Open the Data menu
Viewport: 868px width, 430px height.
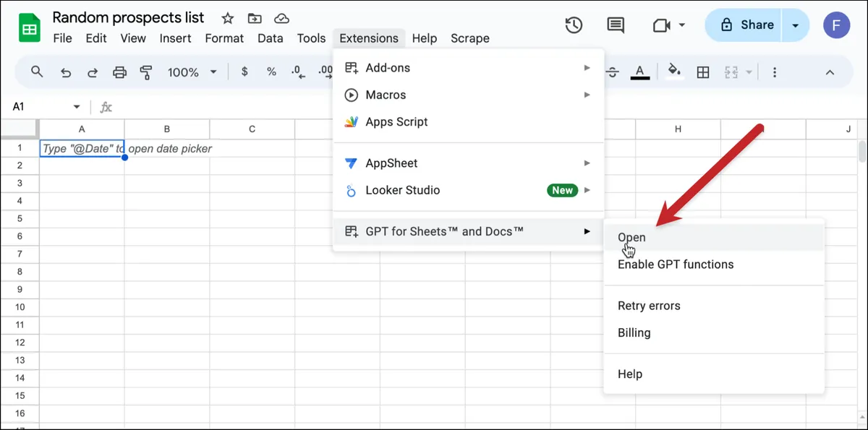(x=271, y=38)
